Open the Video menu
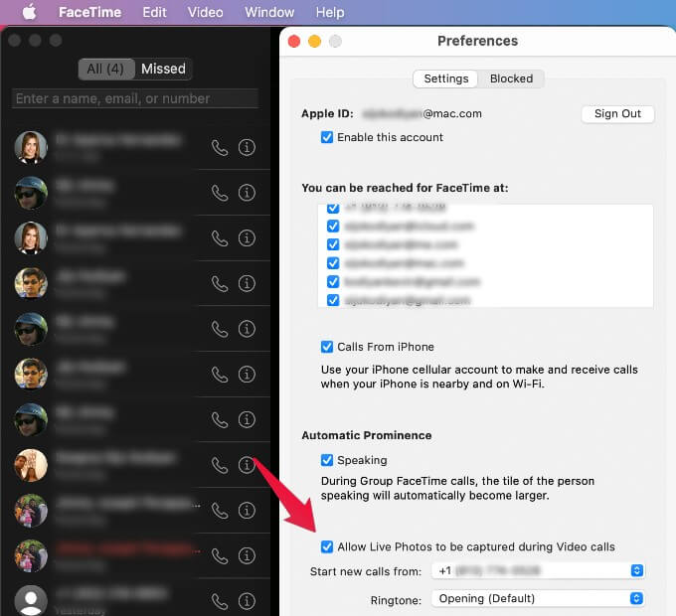The height and width of the screenshot is (616, 676). 205,12
